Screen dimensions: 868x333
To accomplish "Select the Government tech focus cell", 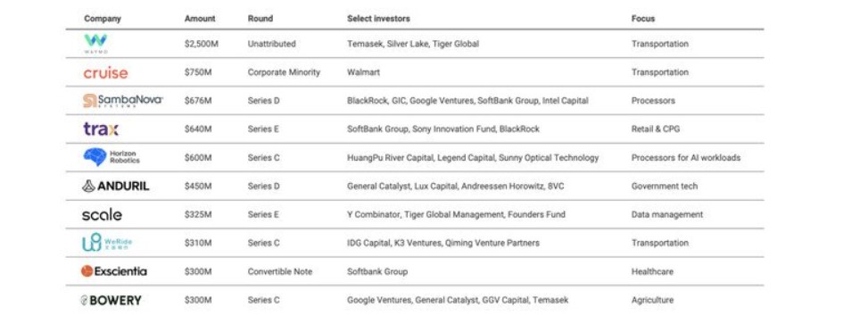I will 665,187.
